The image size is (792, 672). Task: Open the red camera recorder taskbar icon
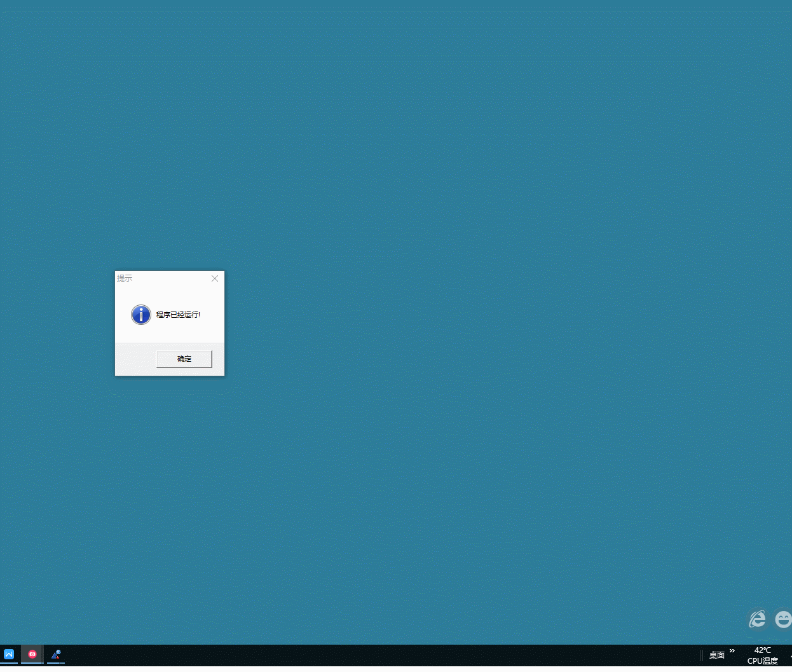coord(32,654)
